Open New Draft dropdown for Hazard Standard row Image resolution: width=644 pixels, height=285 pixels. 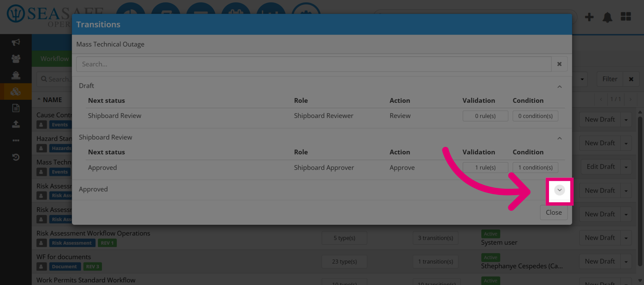pos(626,143)
